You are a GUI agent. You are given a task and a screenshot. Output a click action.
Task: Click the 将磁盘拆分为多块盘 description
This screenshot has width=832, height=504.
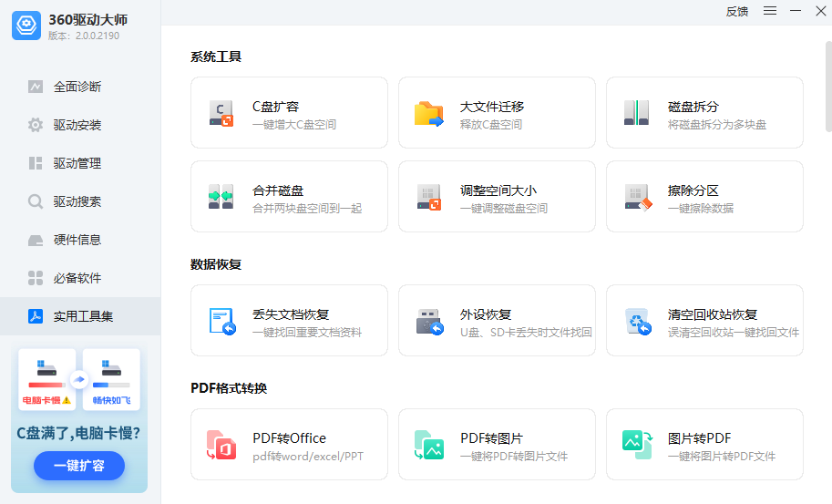pyautogui.click(x=717, y=125)
